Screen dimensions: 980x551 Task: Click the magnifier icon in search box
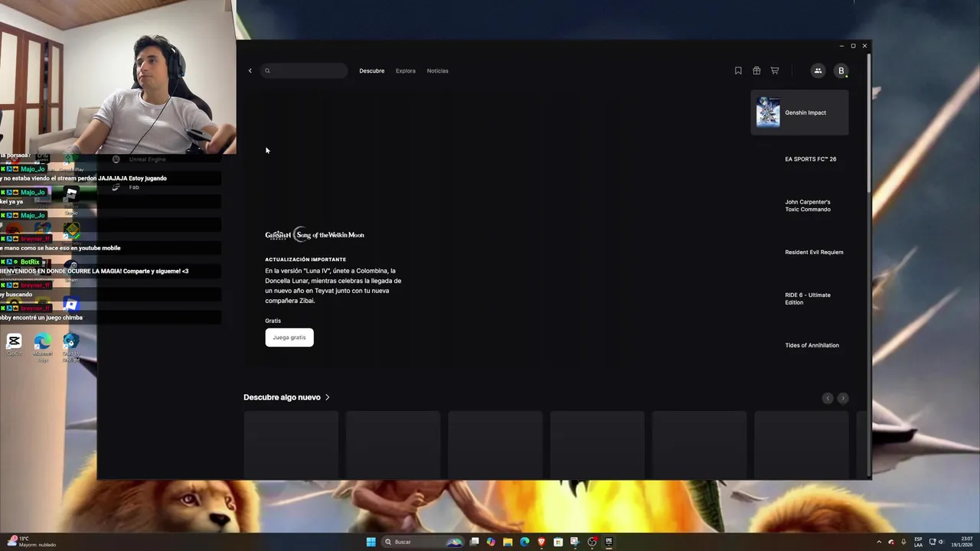pos(267,70)
